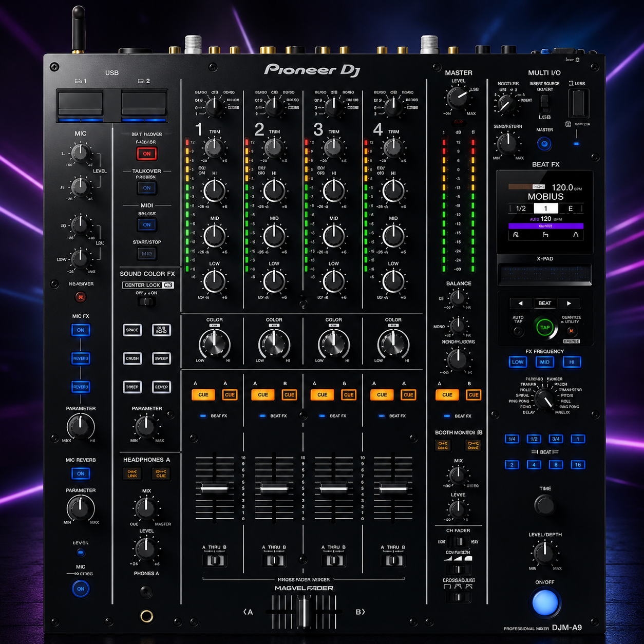Viewport: 644px width, 644px height.
Task: Switch on the MIC FX ON button
Action: tap(81, 330)
